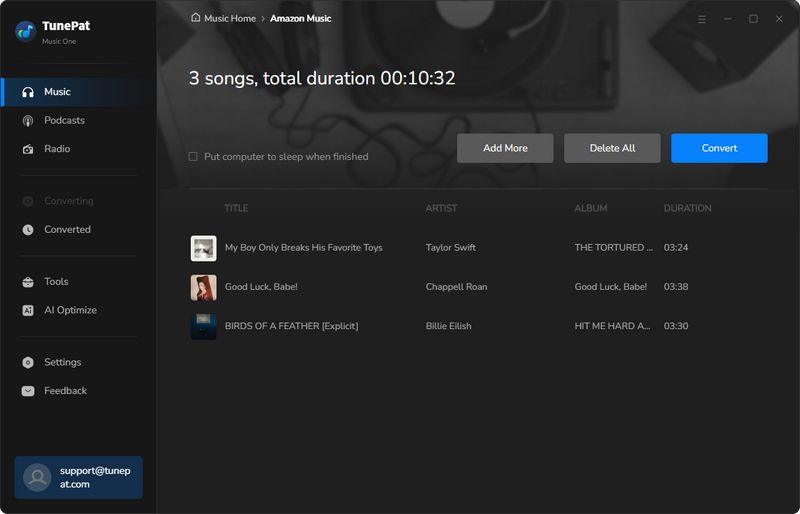Enable put computer to sleep when finished
Viewport: 800px width, 514px height.
pyautogui.click(x=193, y=157)
